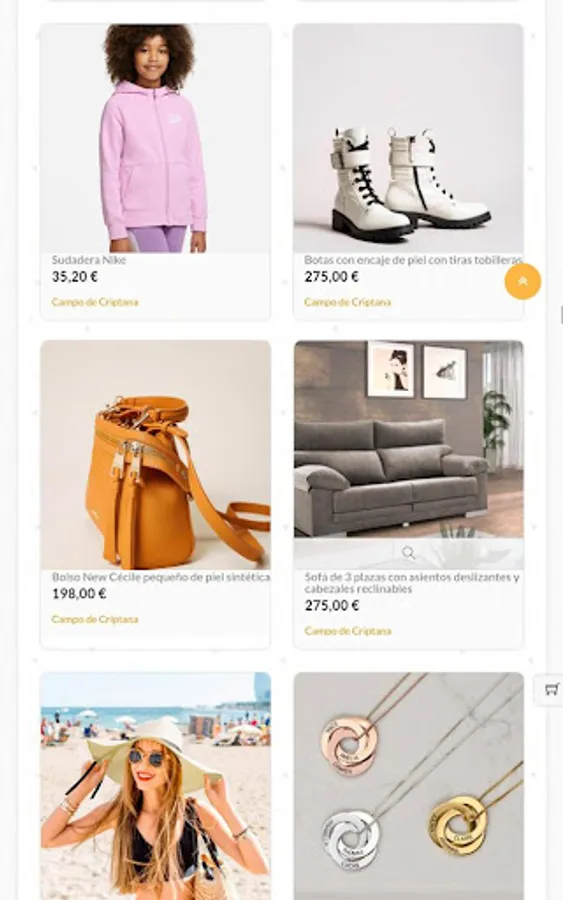Open Sofá de 3 plazas title link
The height and width of the screenshot is (900, 563).
(412, 583)
